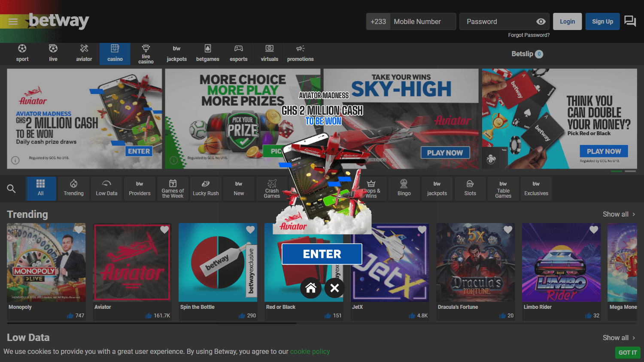Open the live casino section
Image resolution: width=644 pixels, height=362 pixels.
(146, 54)
